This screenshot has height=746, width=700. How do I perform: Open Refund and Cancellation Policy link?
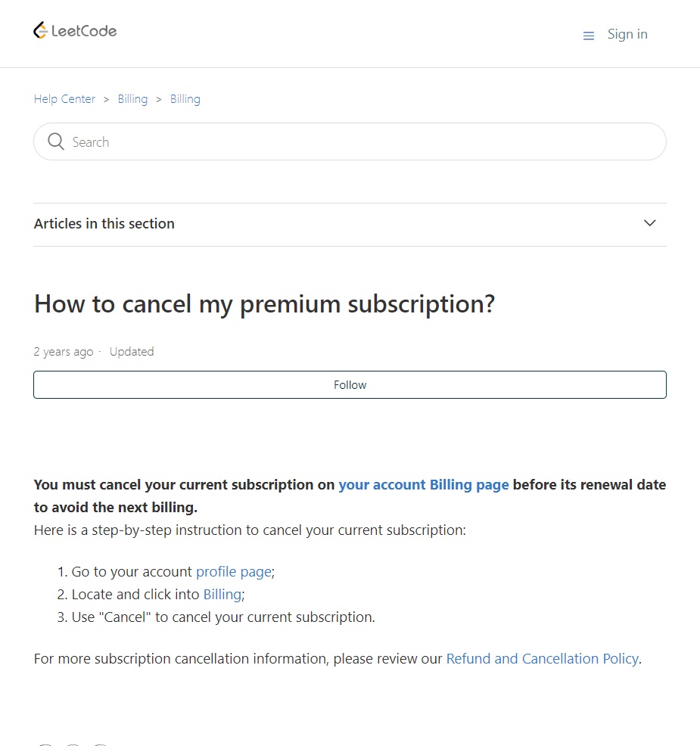542,659
